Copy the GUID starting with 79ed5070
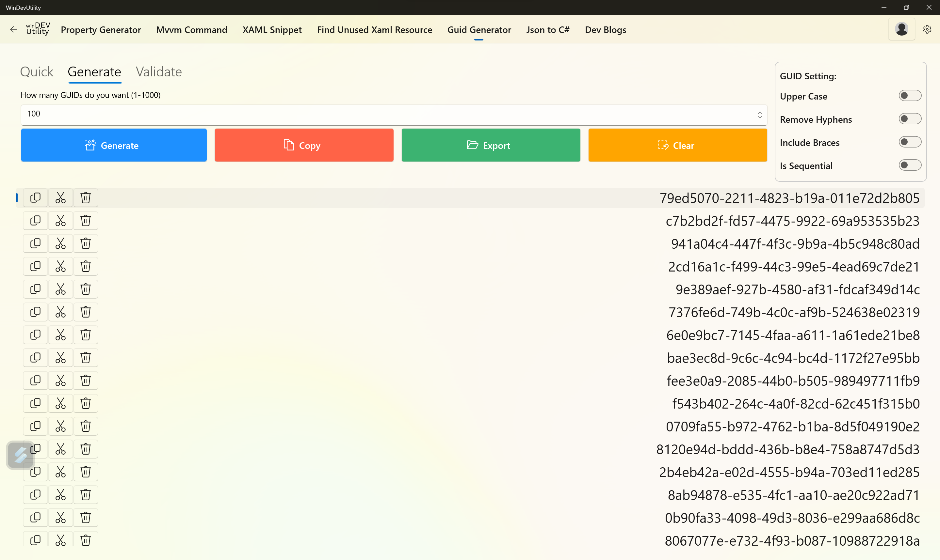This screenshot has width=940, height=560. coord(36,198)
